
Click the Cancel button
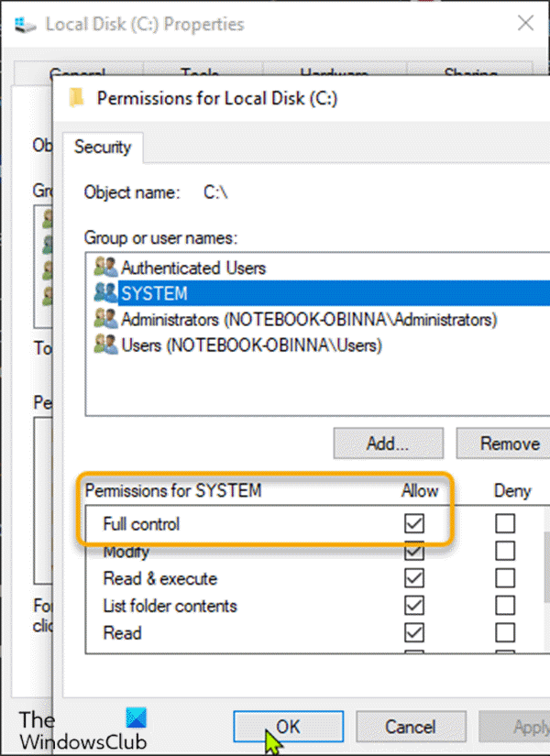pos(410,727)
